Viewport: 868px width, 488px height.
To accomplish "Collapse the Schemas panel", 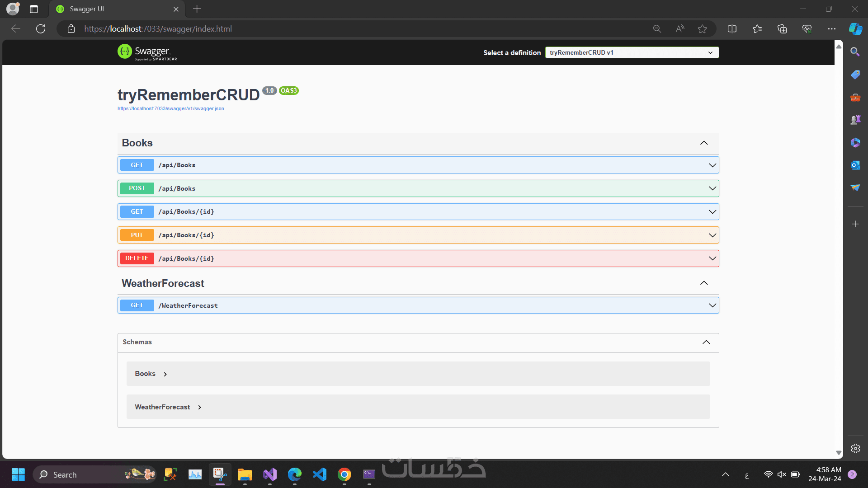I will coord(706,342).
